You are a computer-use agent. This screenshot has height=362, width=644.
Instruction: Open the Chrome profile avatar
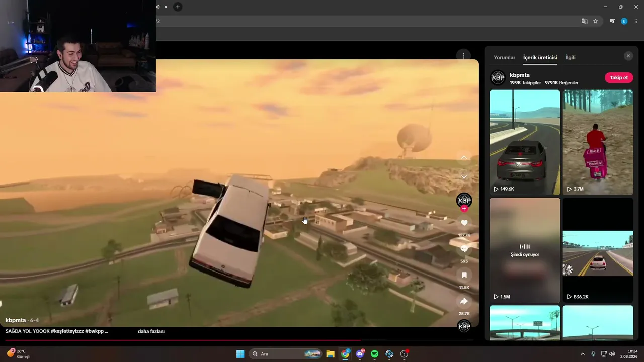(624, 21)
